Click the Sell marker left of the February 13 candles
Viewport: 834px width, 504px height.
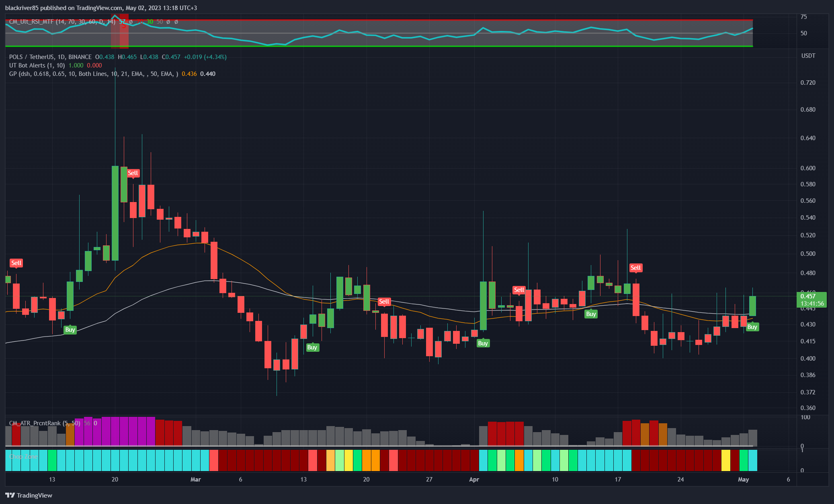click(16, 263)
